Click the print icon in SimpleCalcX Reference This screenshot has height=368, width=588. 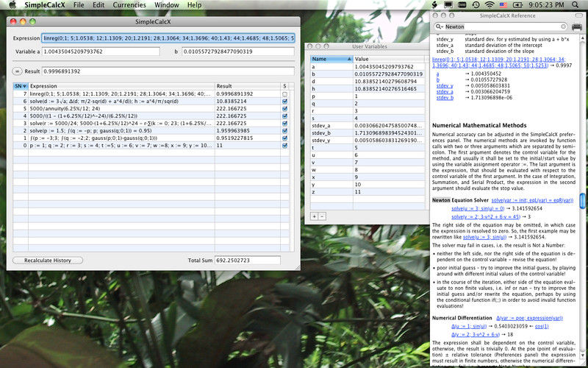click(x=577, y=26)
